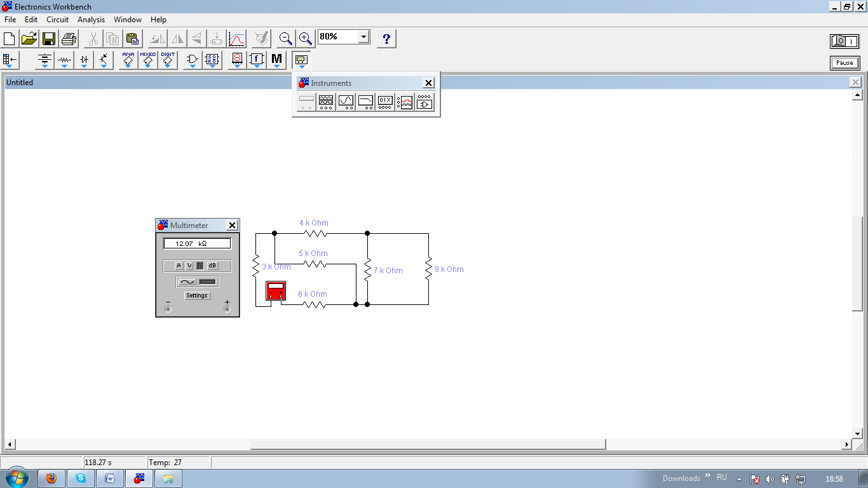Set multimeter to voltmeter mode (V)
Screen dimensions: 868x488
point(189,266)
